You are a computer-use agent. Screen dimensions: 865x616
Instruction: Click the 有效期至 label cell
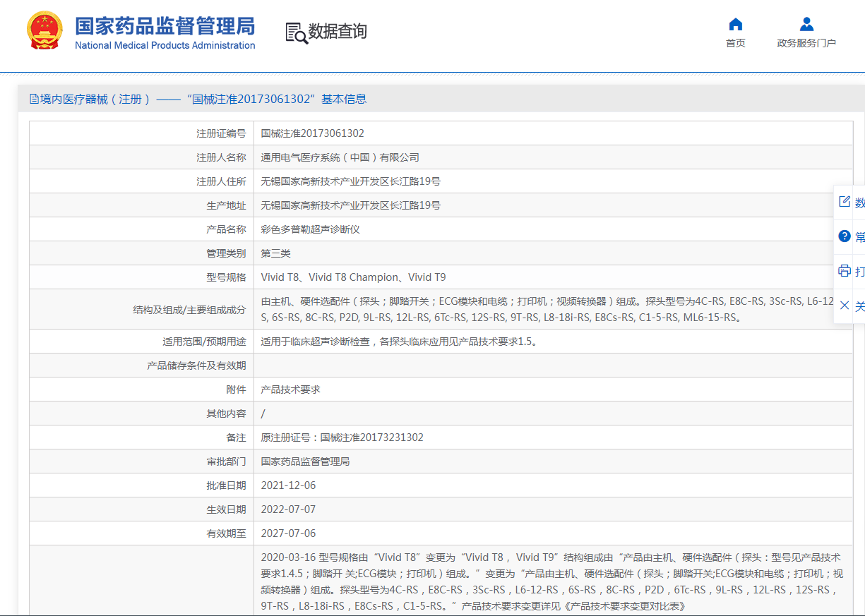click(x=141, y=533)
